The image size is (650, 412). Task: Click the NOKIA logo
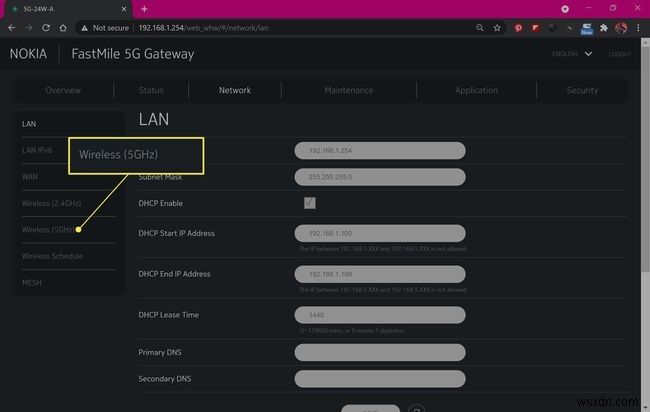[28, 54]
